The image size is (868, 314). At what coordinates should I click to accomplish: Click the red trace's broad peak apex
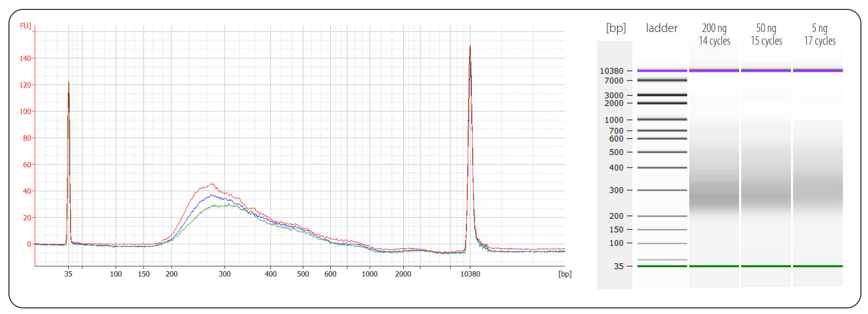211,184
